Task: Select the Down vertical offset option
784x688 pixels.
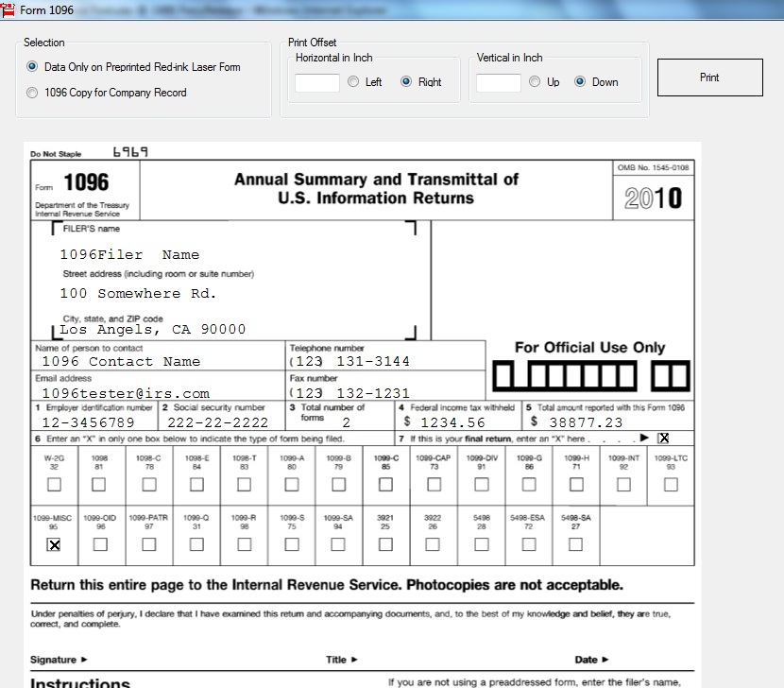Action: coord(580,82)
